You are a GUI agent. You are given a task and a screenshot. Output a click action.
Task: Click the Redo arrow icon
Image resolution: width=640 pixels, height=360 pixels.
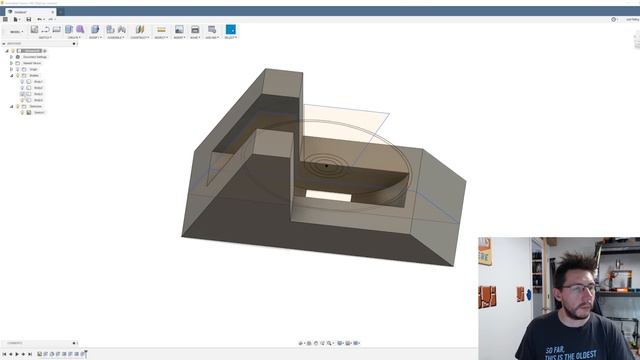click(x=51, y=19)
